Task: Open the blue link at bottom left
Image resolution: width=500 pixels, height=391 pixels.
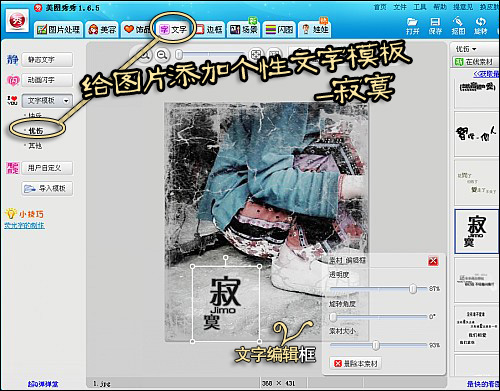Action: pos(43,384)
